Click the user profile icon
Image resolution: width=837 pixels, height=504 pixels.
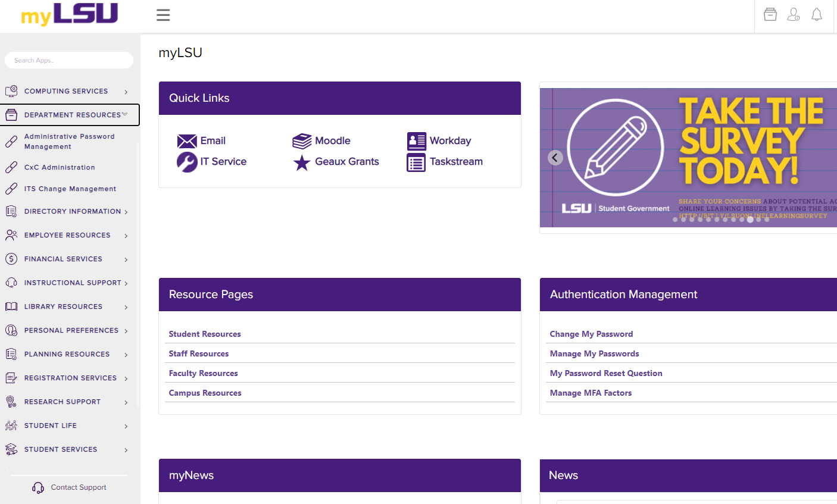(x=793, y=14)
